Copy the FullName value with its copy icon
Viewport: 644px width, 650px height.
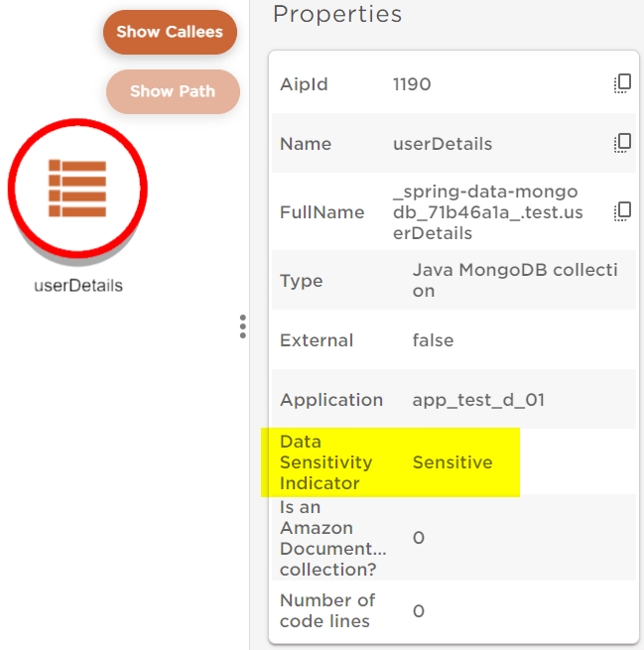tap(622, 211)
